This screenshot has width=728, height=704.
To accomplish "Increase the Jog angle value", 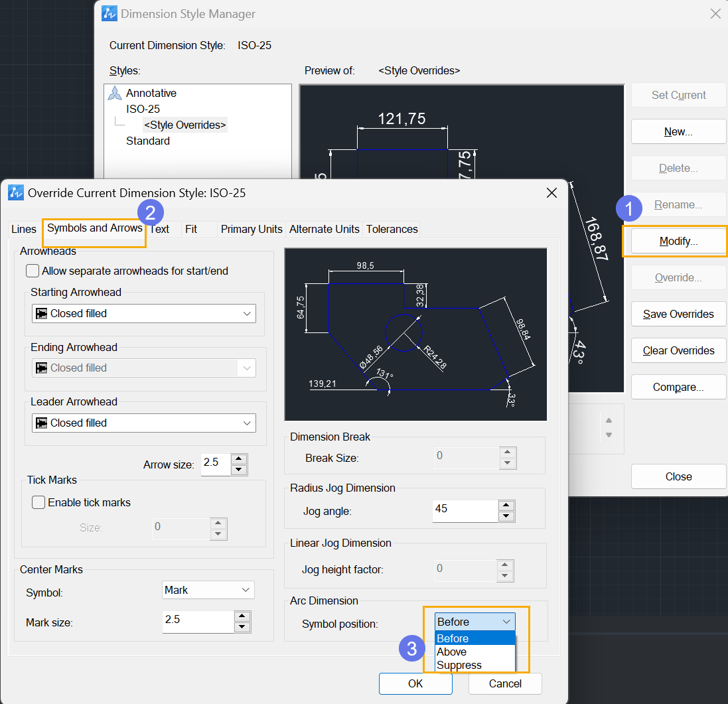I will pyautogui.click(x=506, y=505).
